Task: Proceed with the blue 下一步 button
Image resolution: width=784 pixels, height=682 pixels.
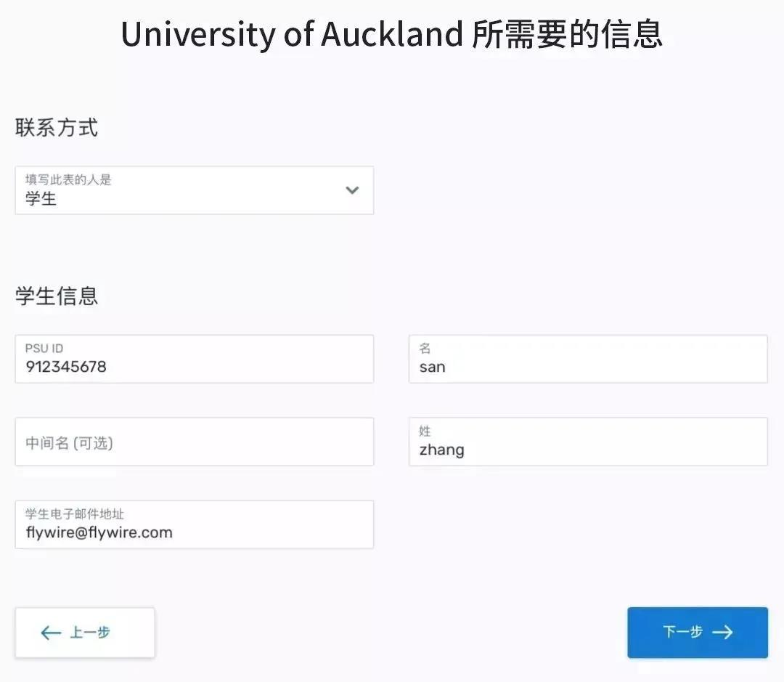Action: [698, 633]
